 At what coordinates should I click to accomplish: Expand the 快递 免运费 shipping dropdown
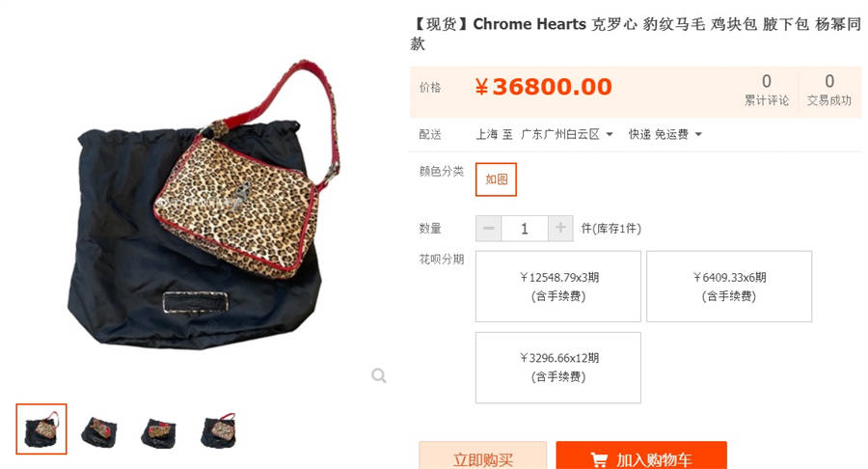click(665, 134)
